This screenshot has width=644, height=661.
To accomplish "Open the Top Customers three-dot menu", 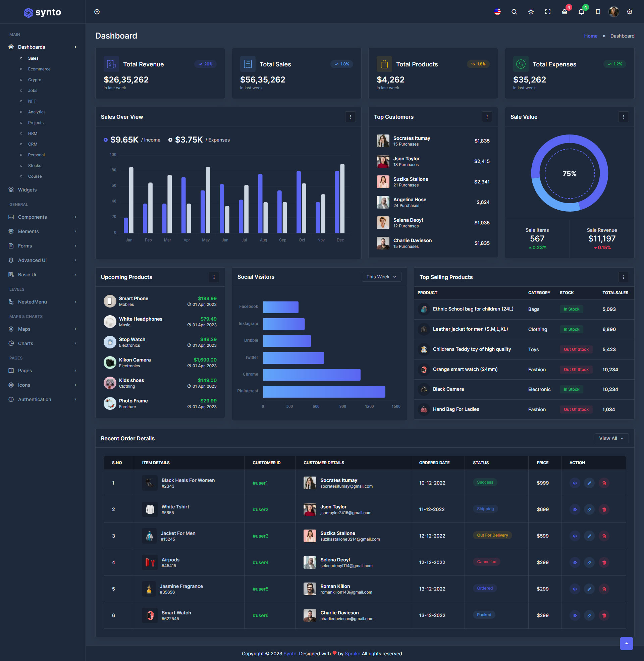I will (x=487, y=117).
